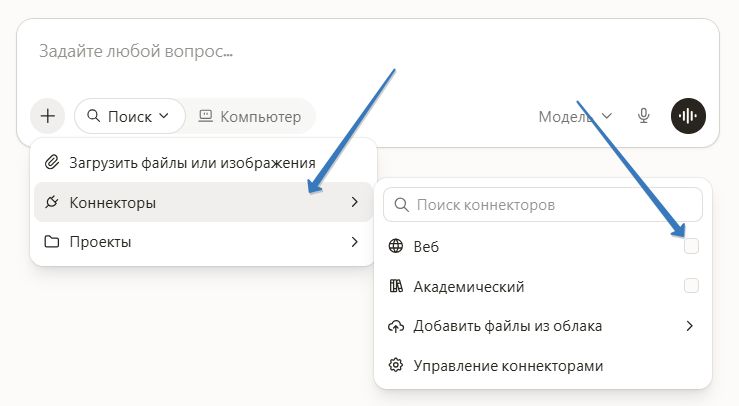
Task: Open the Коннекторы menu item
Action: pos(203,202)
